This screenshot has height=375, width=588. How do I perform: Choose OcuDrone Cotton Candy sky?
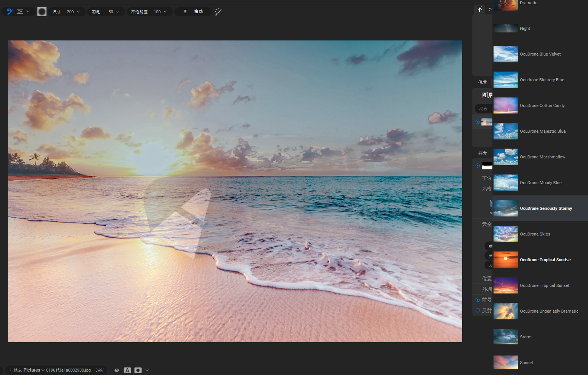pos(542,105)
